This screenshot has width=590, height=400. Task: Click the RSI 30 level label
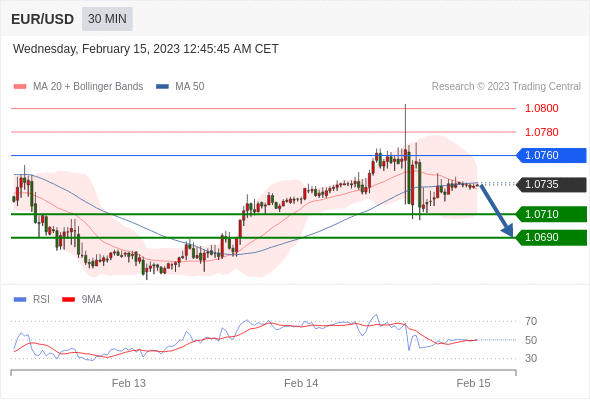tap(531, 358)
